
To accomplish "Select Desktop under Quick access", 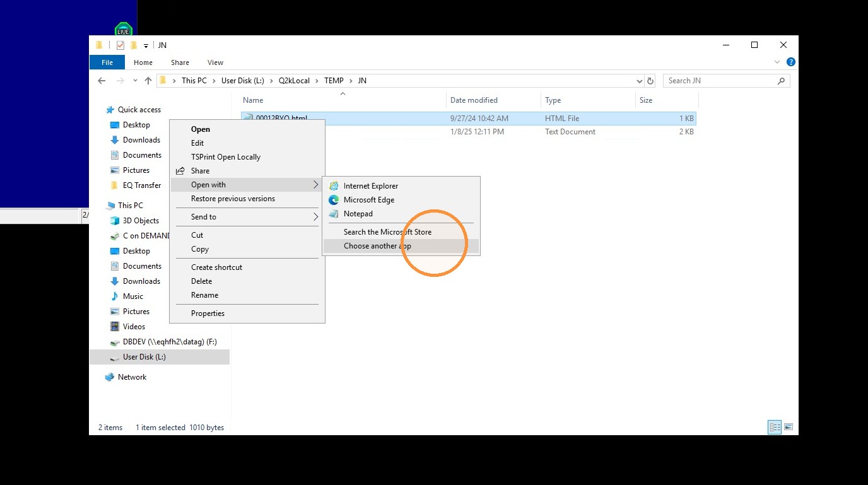I will click(x=136, y=125).
